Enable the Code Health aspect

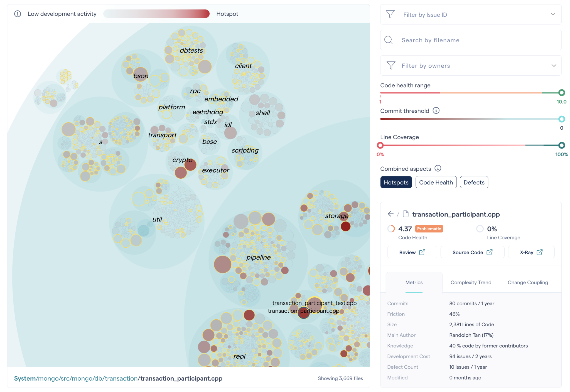(436, 183)
